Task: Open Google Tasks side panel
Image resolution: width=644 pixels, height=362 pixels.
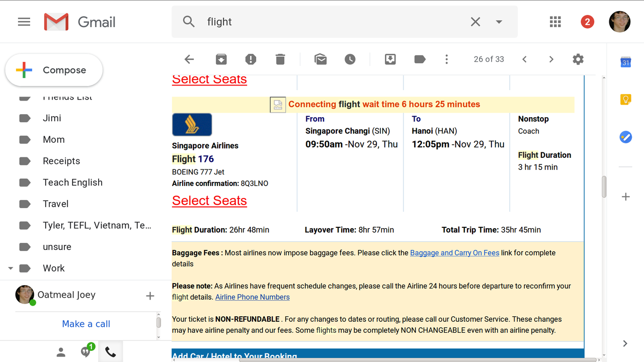Action: coord(625,137)
